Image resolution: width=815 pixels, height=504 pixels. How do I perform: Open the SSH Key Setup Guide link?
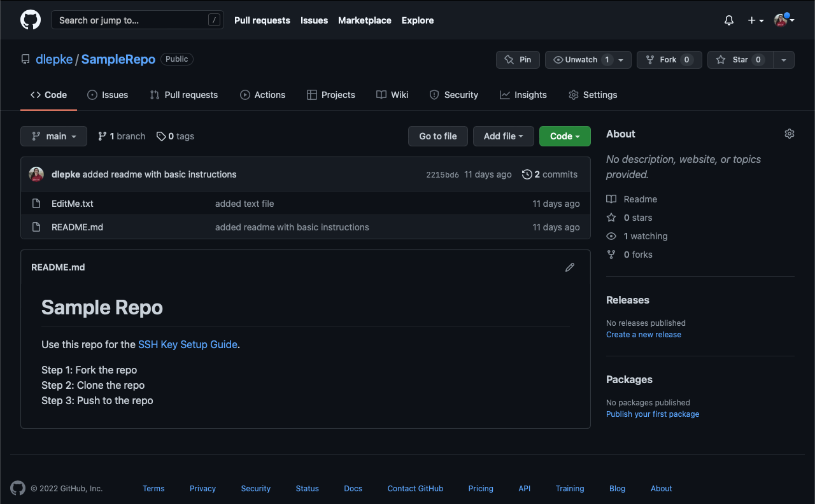(x=188, y=344)
